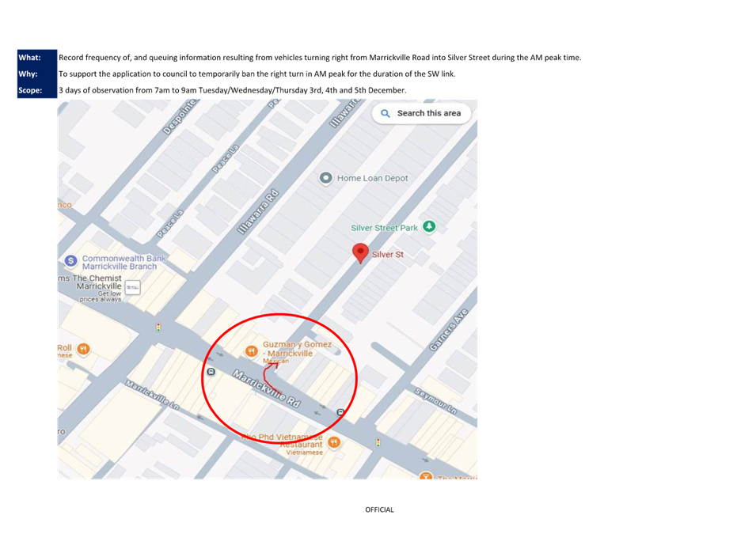Click the Silver St pin label text
This screenshot has width=756, height=534.
pyautogui.click(x=388, y=255)
